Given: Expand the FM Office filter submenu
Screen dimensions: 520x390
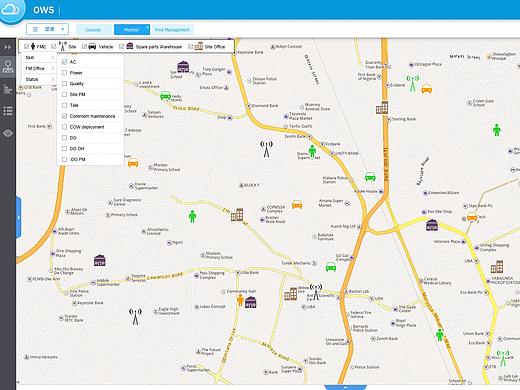Looking at the screenshot, I should pos(39,68).
